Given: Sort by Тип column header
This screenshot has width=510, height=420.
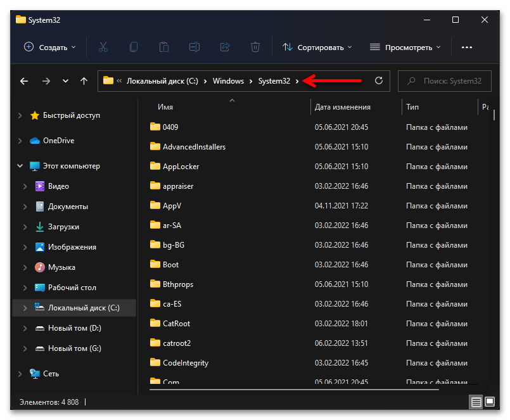Looking at the screenshot, I should point(412,107).
